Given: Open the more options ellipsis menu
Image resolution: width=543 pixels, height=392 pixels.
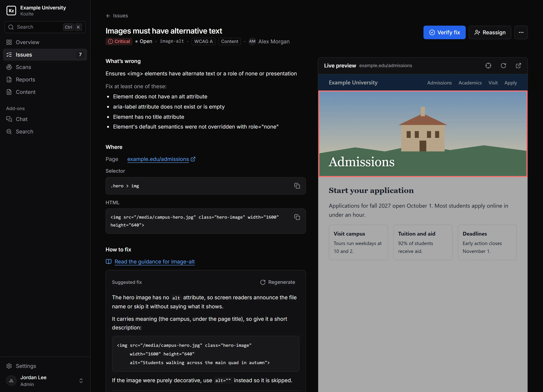Looking at the screenshot, I should (x=521, y=32).
